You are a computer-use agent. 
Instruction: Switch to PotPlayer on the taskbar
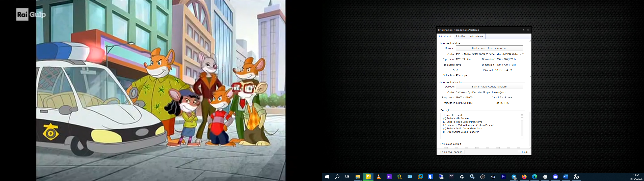(368, 177)
